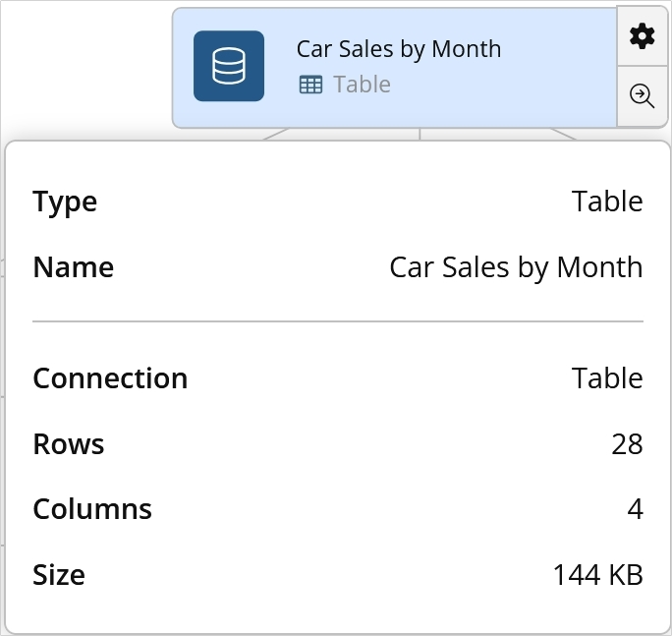672x636 pixels.
Task: Click Name value Car Sales by Month
Action: click(x=516, y=267)
